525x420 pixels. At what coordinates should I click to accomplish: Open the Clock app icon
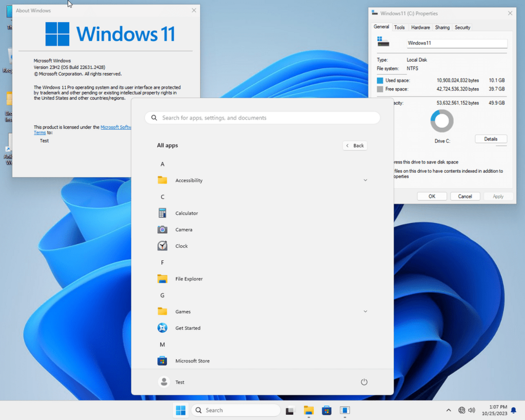pos(163,246)
